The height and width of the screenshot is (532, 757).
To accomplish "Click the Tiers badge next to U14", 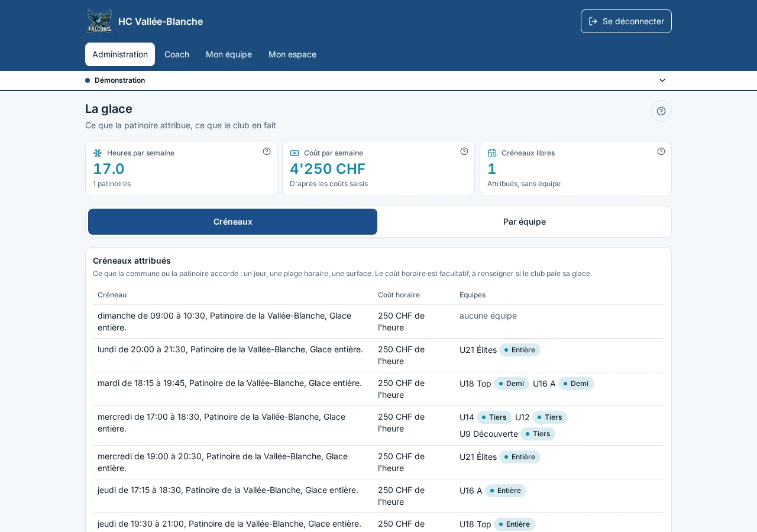I will [494, 417].
